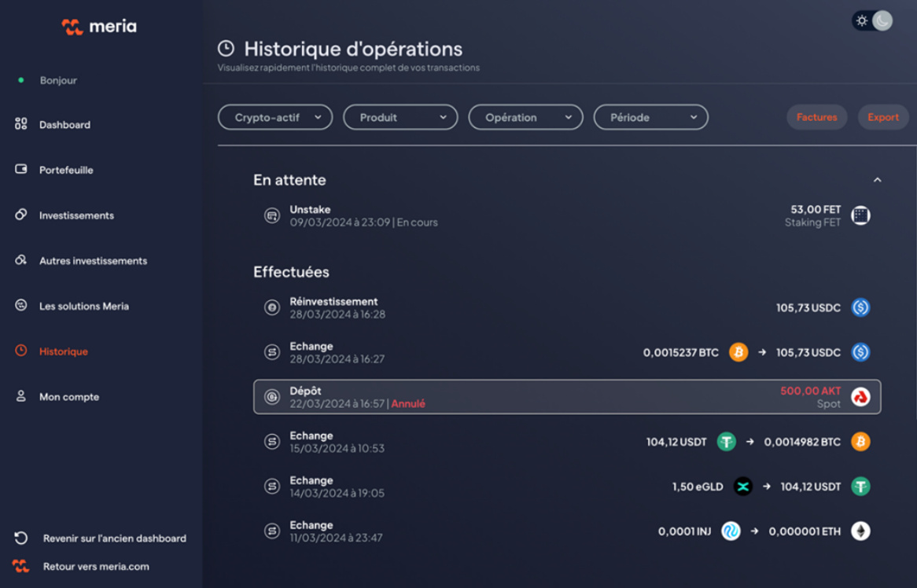Click the Mon compte person icon

coord(21,396)
